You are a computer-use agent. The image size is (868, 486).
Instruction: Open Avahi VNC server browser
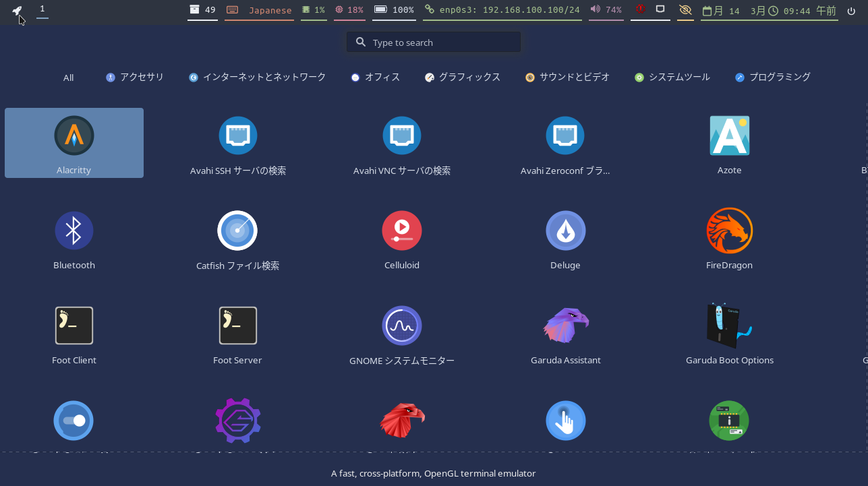(x=402, y=143)
